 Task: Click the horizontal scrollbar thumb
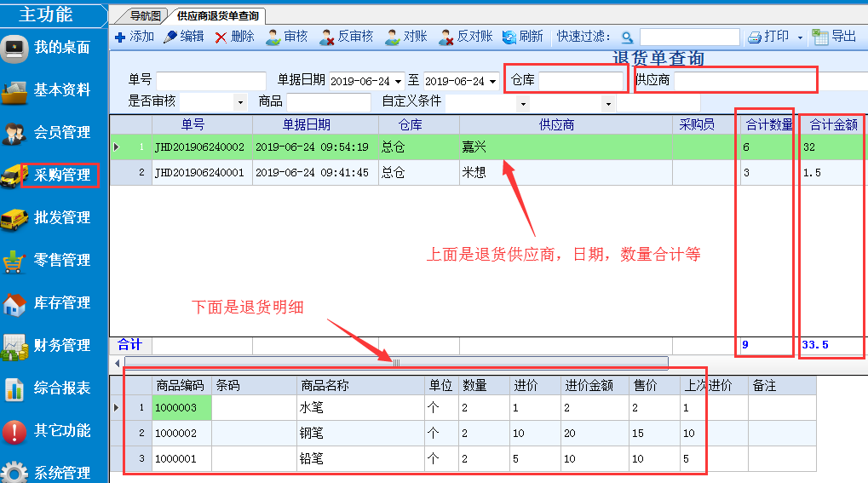pos(396,364)
